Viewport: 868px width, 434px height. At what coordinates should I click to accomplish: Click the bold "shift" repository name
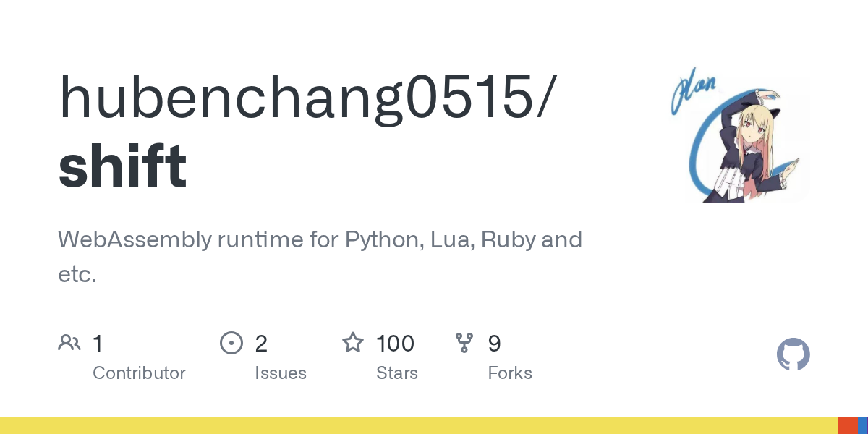[x=122, y=165]
